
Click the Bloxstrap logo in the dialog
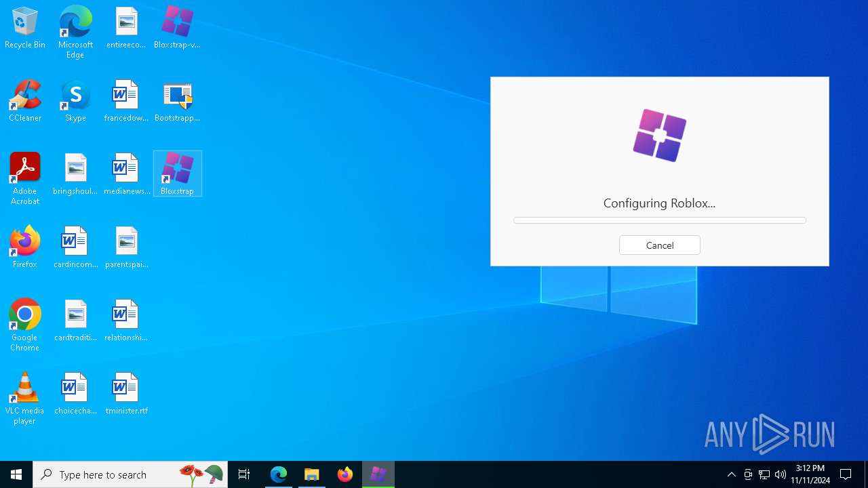tap(659, 136)
